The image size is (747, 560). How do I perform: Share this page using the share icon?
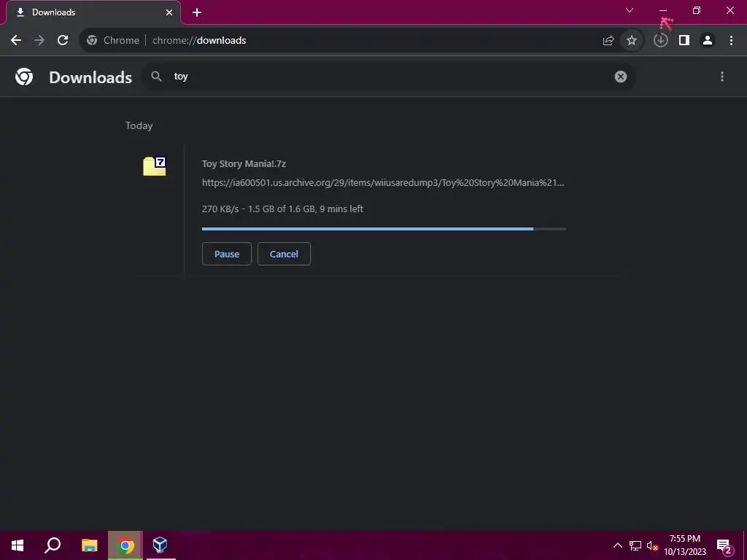point(608,41)
